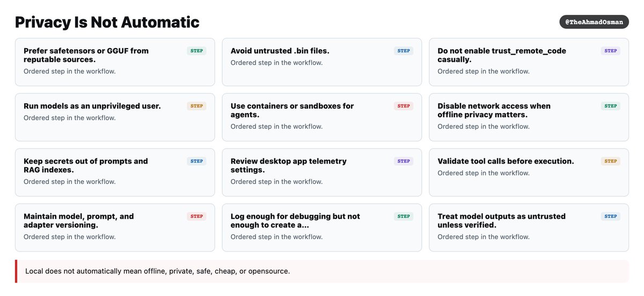The image size is (644, 296).
Task: Click the truncated 'Log enough for debugging' title
Action: click(295, 221)
